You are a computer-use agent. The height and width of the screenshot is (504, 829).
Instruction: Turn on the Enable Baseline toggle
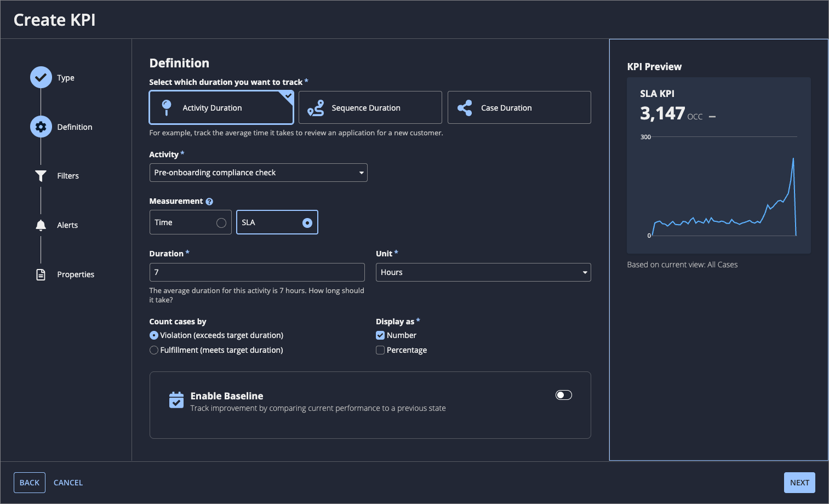[564, 395]
